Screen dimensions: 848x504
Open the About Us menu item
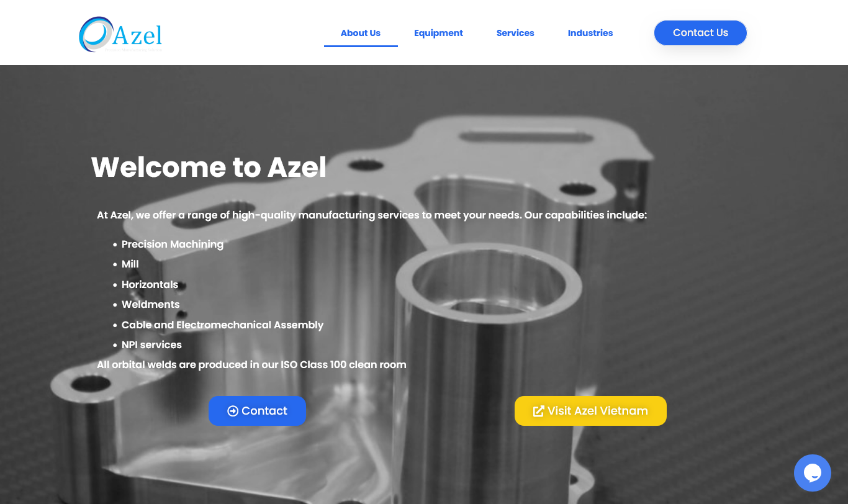(x=361, y=33)
